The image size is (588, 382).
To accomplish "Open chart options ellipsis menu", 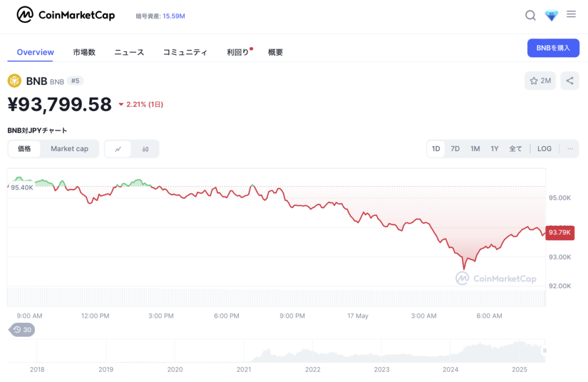I will point(570,149).
